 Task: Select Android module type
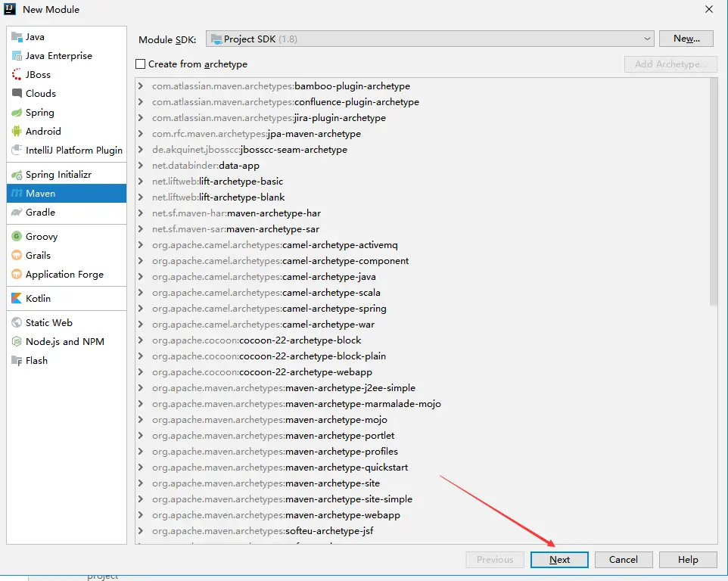67,132
